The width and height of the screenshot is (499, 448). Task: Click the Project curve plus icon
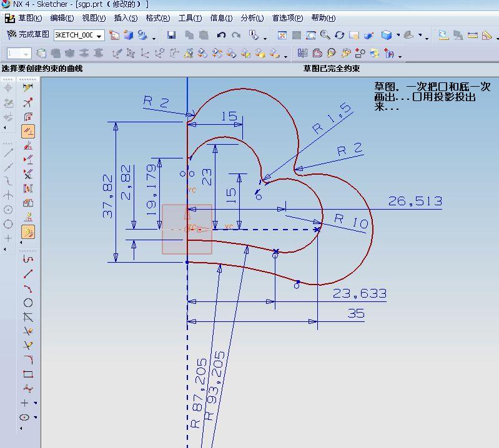pyautogui.click(x=389, y=53)
